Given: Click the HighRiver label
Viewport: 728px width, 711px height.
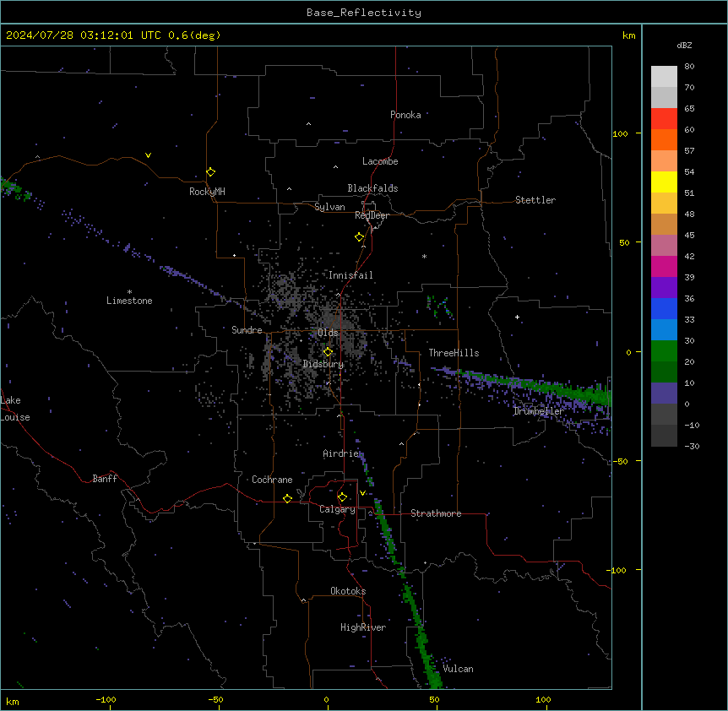Looking at the screenshot, I should [x=363, y=627].
